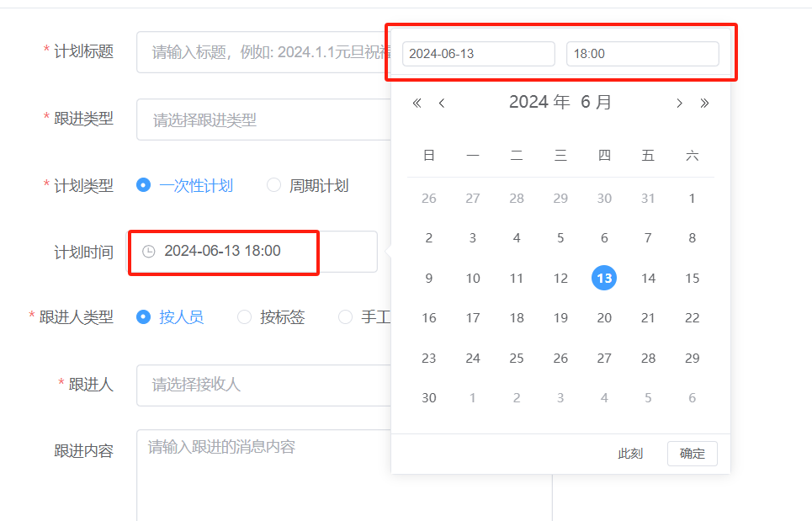Screen dimensions: 812x521
Task: Pick the highlighted date 13
Action: (x=604, y=278)
